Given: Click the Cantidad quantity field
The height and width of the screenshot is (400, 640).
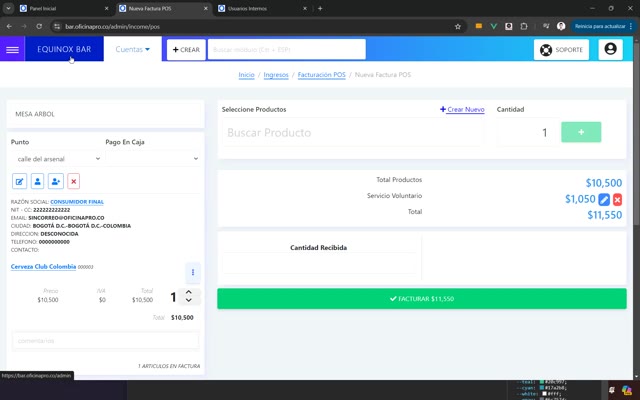Looking at the screenshot, I should pyautogui.click(x=527, y=132).
